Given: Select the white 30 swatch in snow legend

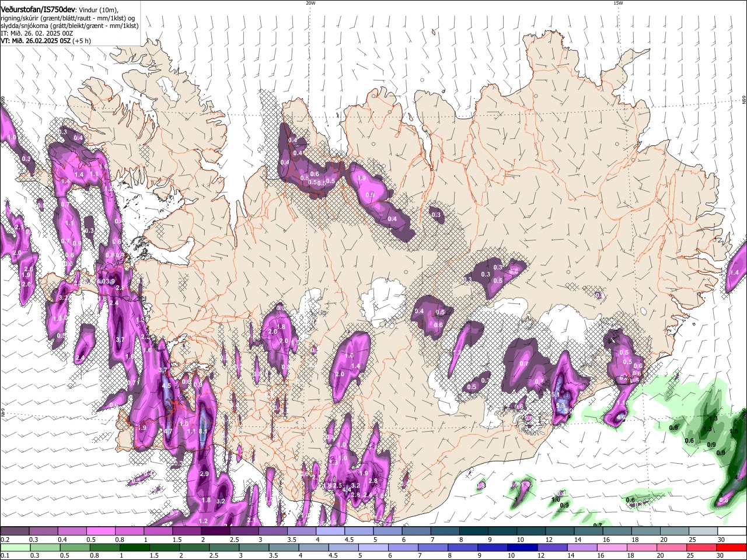Looking at the screenshot, I should 732,531.
